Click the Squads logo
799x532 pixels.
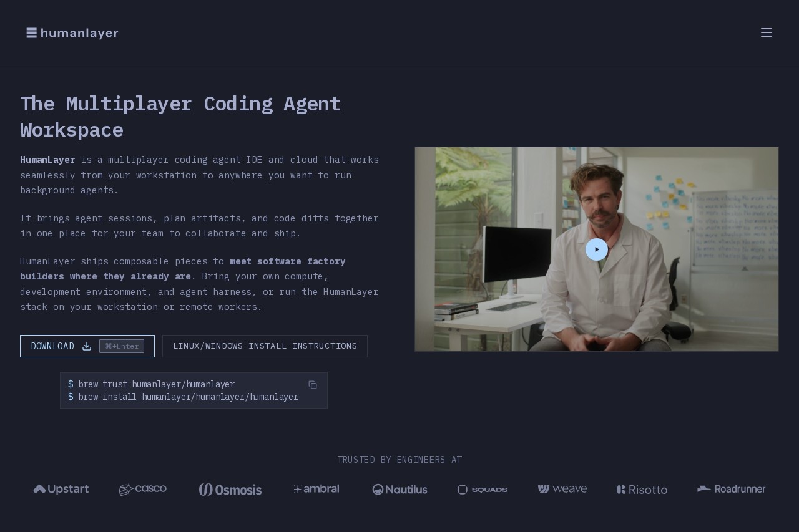[483, 490]
